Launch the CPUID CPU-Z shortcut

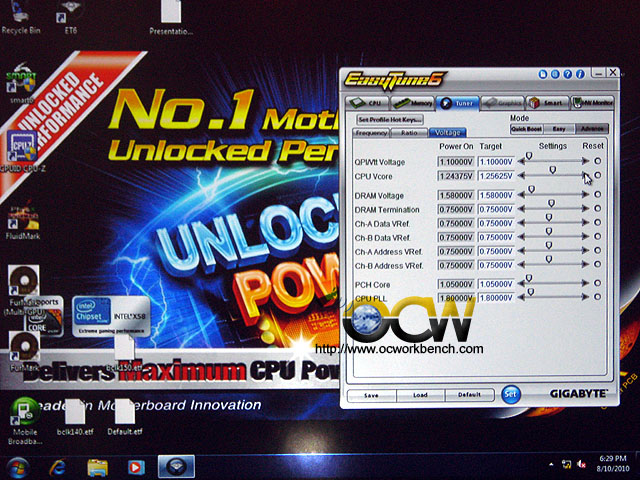22,151
